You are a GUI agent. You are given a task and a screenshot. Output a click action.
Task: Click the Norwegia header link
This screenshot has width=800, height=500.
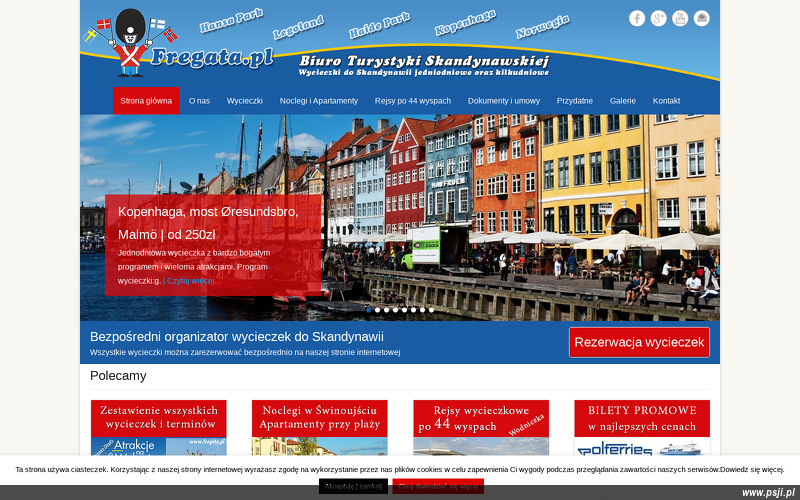[x=542, y=27]
